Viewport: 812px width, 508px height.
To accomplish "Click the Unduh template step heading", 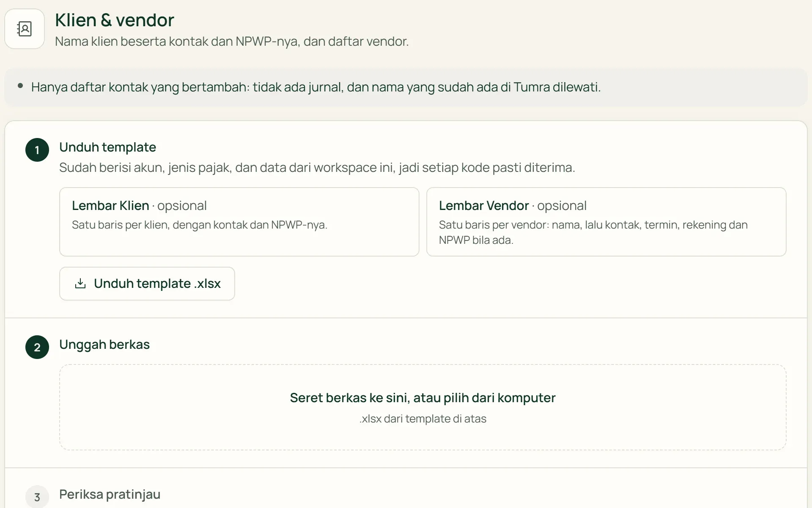I will pyautogui.click(x=107, y=147).
